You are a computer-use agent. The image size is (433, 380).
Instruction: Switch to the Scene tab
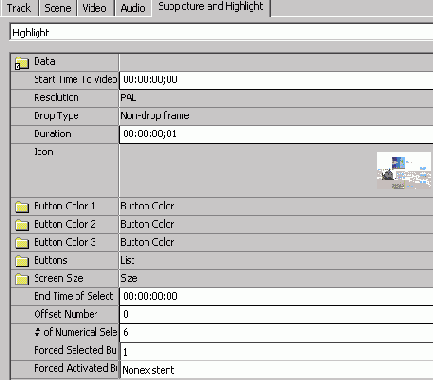click(x=58, y=8)
